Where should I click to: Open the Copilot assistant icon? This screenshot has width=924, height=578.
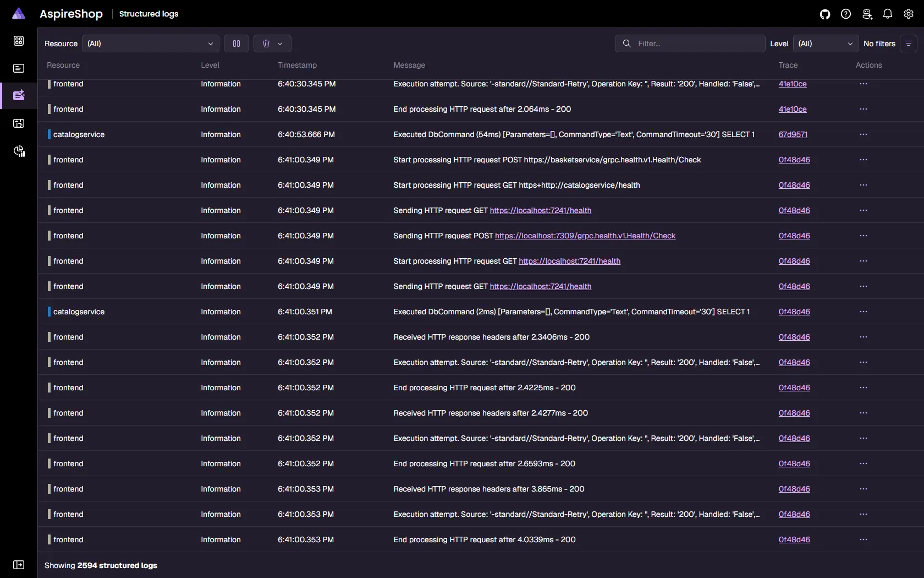coord(867,14)
